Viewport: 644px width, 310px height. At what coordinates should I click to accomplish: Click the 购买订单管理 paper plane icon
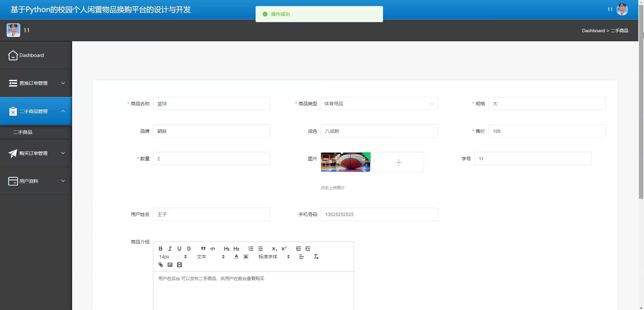[13, 153]
